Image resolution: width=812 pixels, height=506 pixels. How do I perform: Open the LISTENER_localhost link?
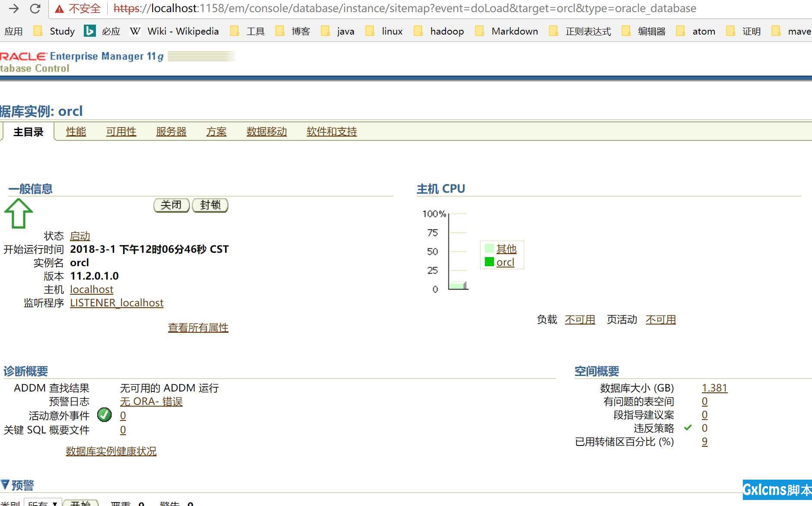[117, 303]
